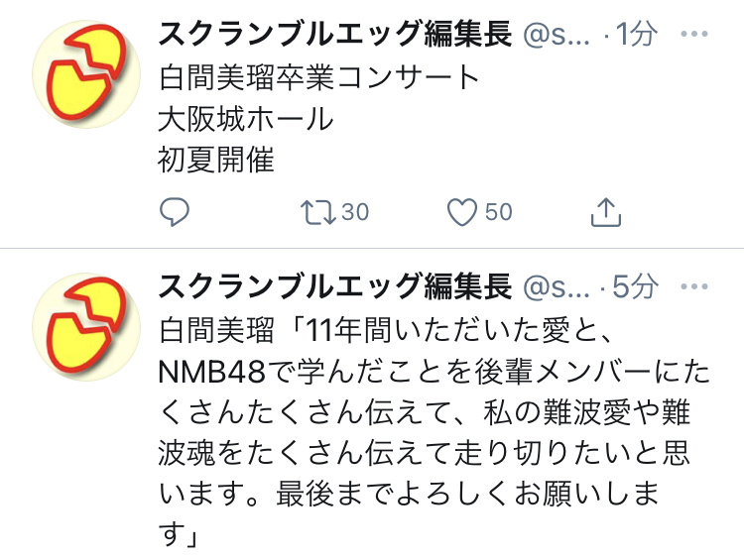Open the 初夏開催 line of first tweet
Image resolution: width=744 pixels, height=560 pixels.
click(216, 160)
